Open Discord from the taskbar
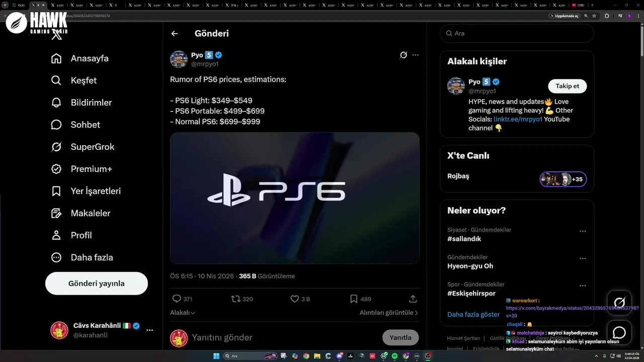Image resolution: width=644 pixels, height=362 pixels. coord(340,356)
